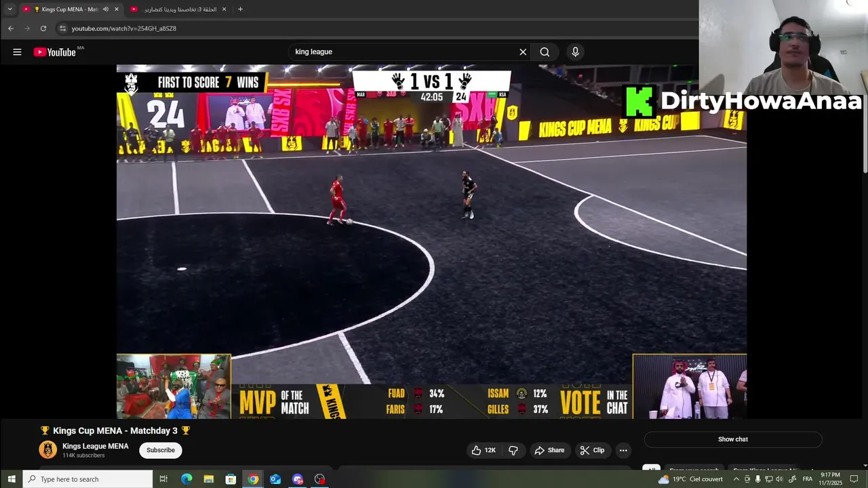Viewport: 868px width, 488px height.
Task: Open Microsoft Store from the taskbar
Action: click(231, 479)
